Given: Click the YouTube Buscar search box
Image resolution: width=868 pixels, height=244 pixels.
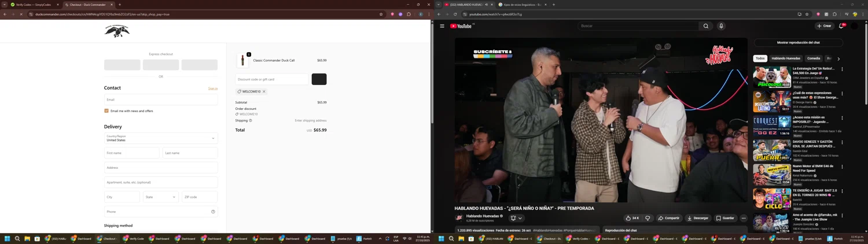Looking at the screenshot, I should 639,26.
